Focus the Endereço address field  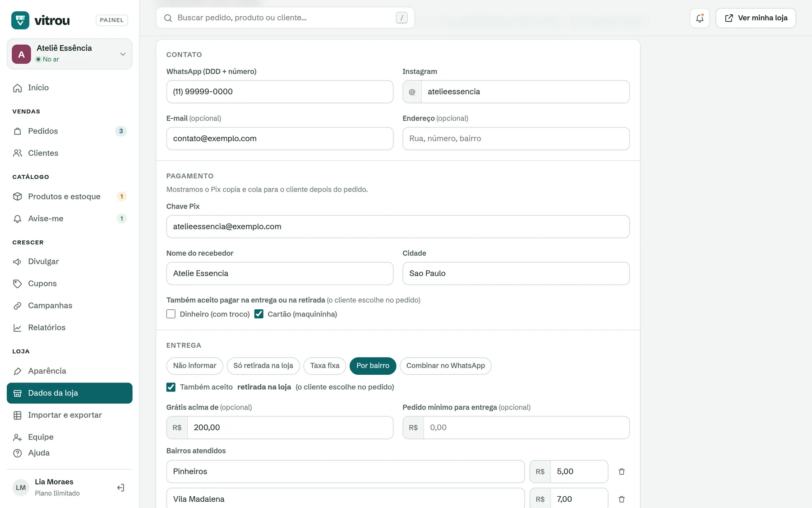click(516, 139)
